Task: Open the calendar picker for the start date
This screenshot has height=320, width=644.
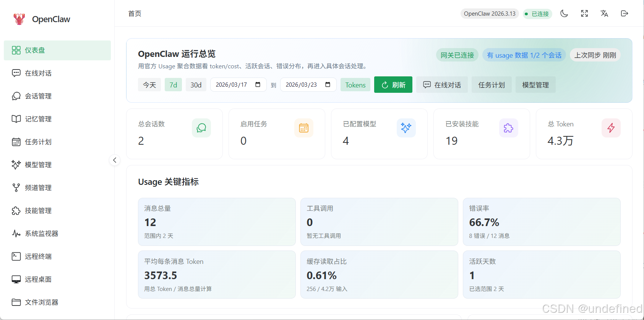Action: click(x=258, y=85)
